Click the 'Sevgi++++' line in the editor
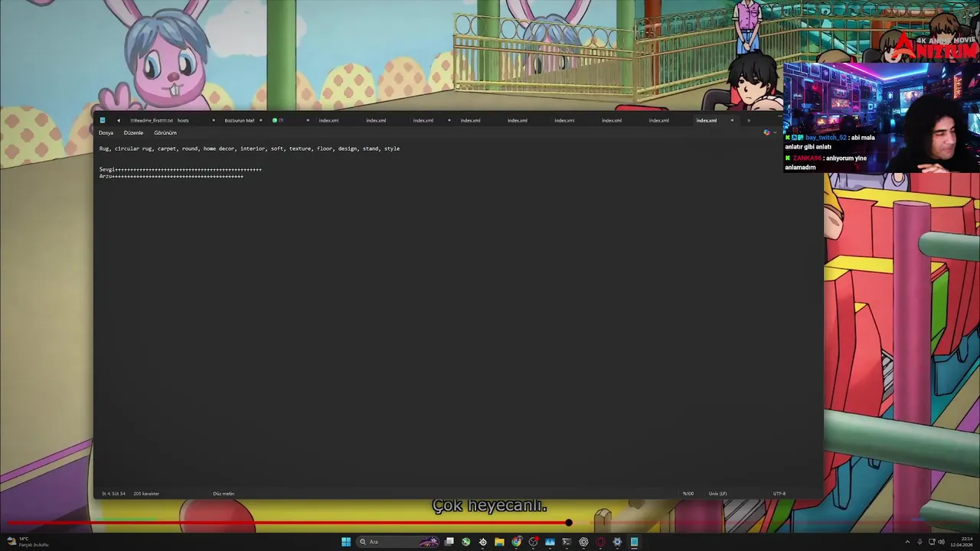This screenshot has width=980, height=551. (x=181, y=169)
